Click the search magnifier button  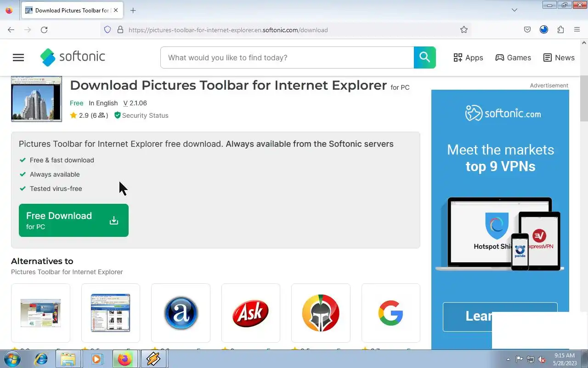click(x=424, y=57)
